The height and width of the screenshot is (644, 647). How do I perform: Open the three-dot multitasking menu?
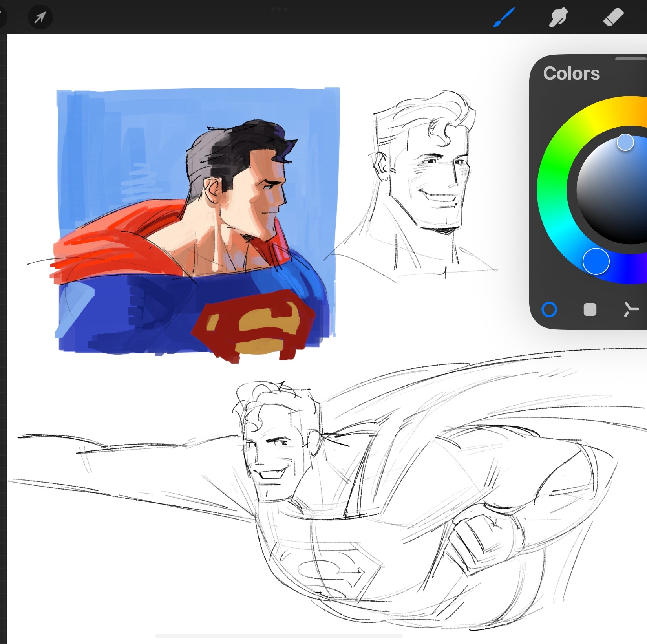pos(279,9)
